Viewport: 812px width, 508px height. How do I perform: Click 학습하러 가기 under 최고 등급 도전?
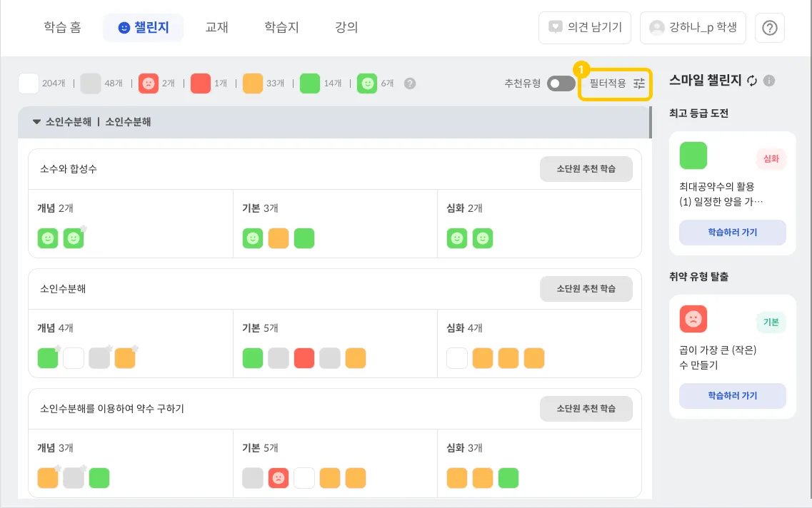point(732,233)
